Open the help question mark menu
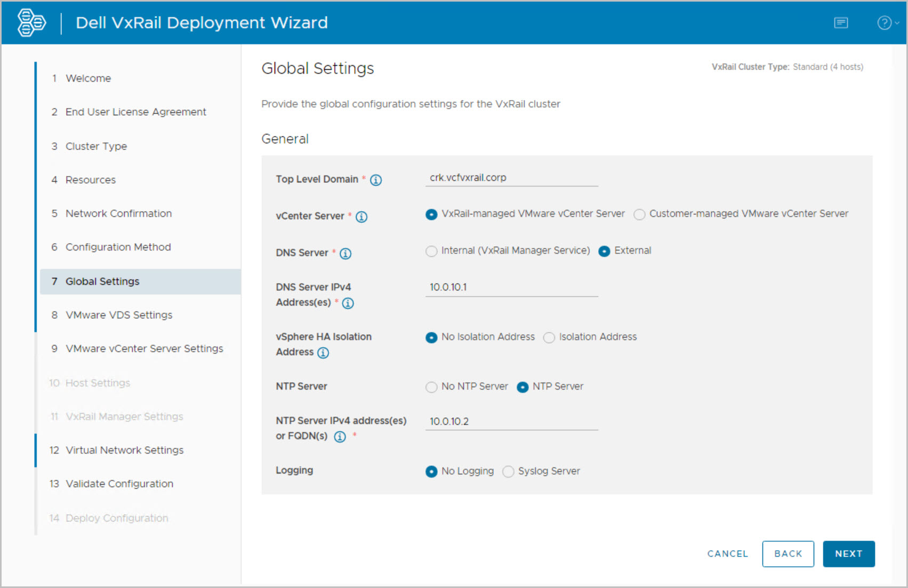This screenshot has width=908, height=588. [885, 23]
